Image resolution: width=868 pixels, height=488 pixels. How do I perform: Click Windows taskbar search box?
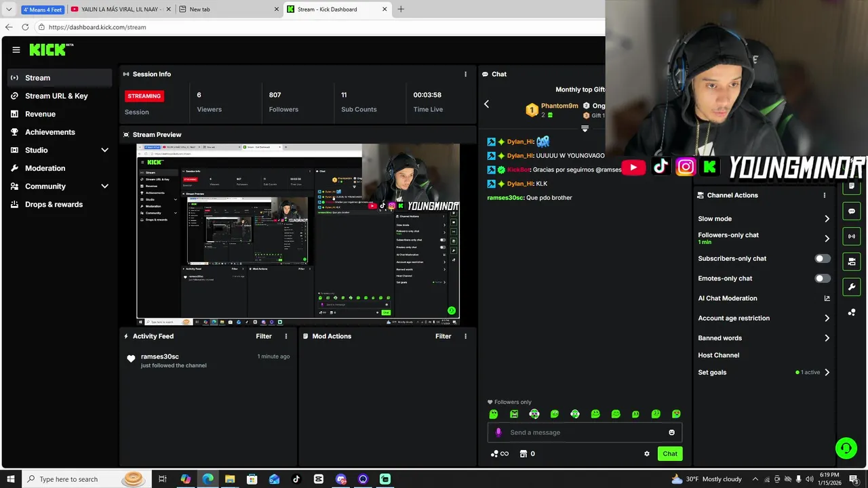pos(86,479)
